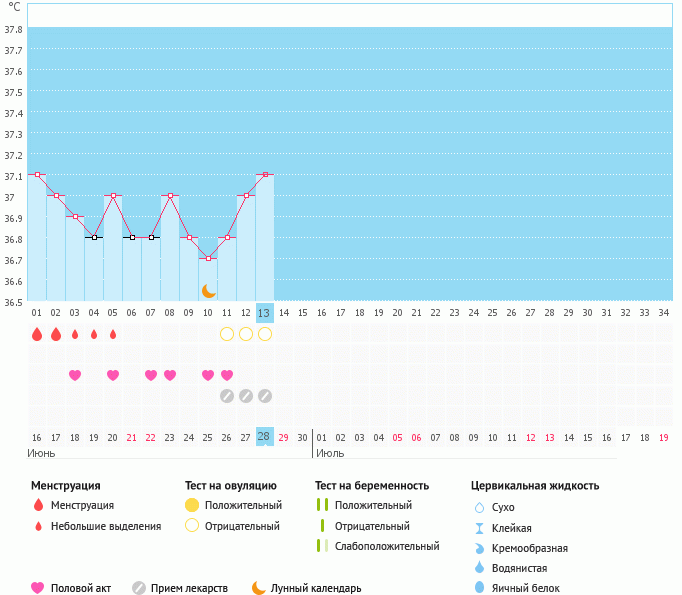This screenshot has width=682, height=595.
Task: Click the Небольшие выделения small drop legend icon
Action: 38,526
